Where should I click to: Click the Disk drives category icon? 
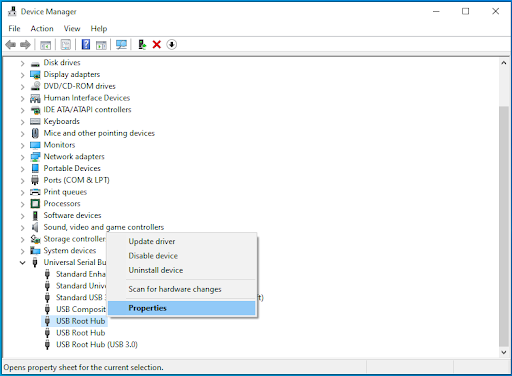pos(35,63)
